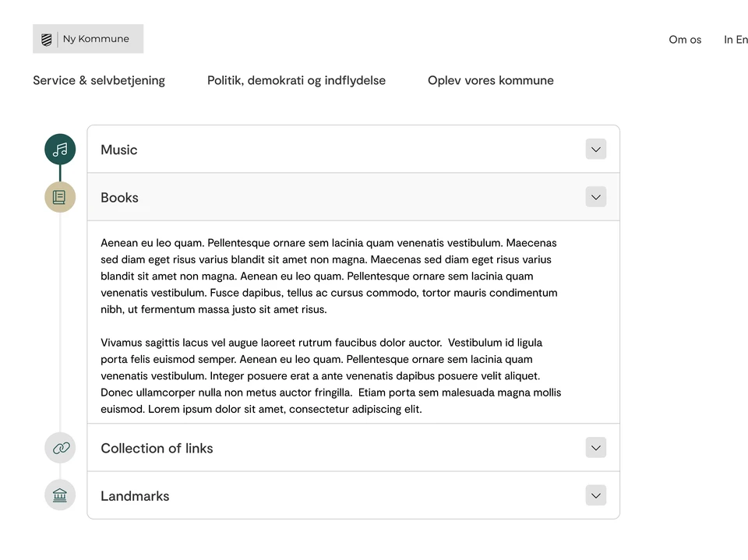Image resolution: width=748 pixels, height=560 pixels.
Task: Click the Landmarks accordion title
Action: (135, 496)
